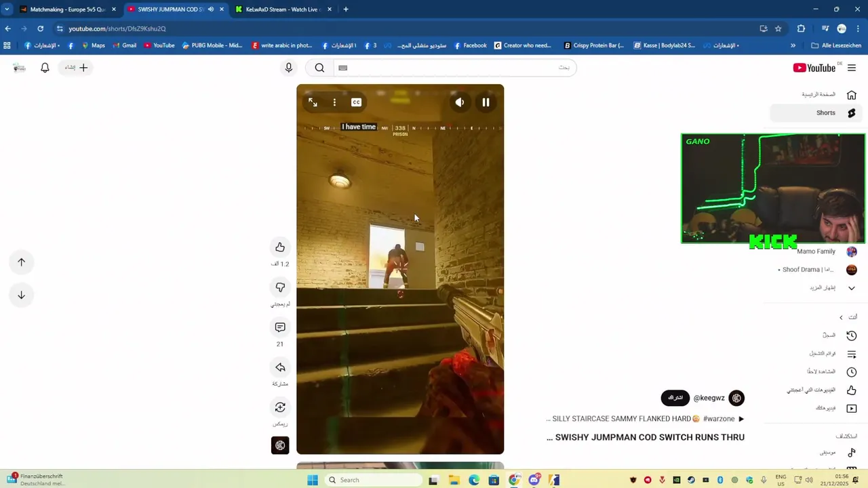Image resolution: width=868 pixels, height=488 pixels.
Task: Start voice search with microphone icon
Action: [x=289, y=68]
